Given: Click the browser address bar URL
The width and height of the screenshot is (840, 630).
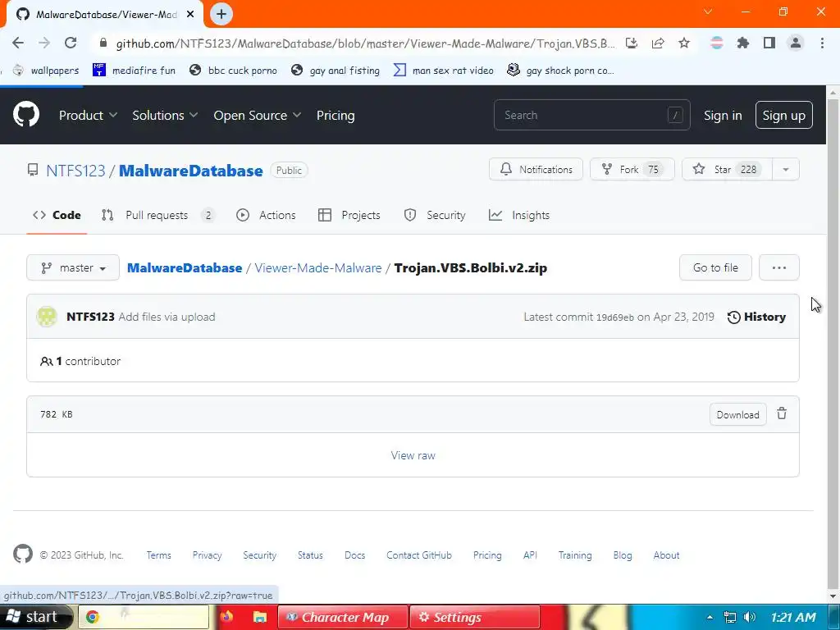Looking at the screenshot, I should [x=365, y=43].
